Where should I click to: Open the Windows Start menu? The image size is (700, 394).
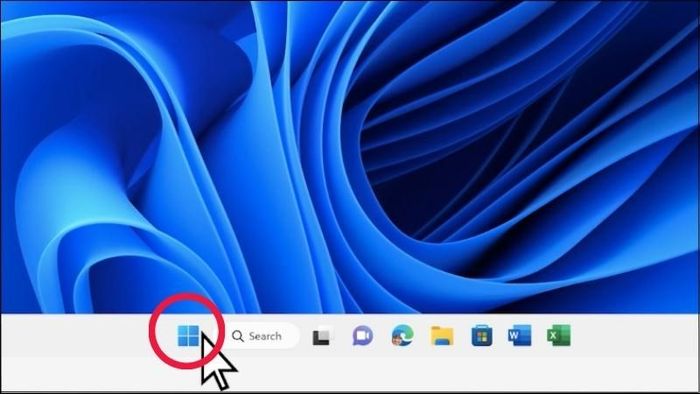point(188,336)
